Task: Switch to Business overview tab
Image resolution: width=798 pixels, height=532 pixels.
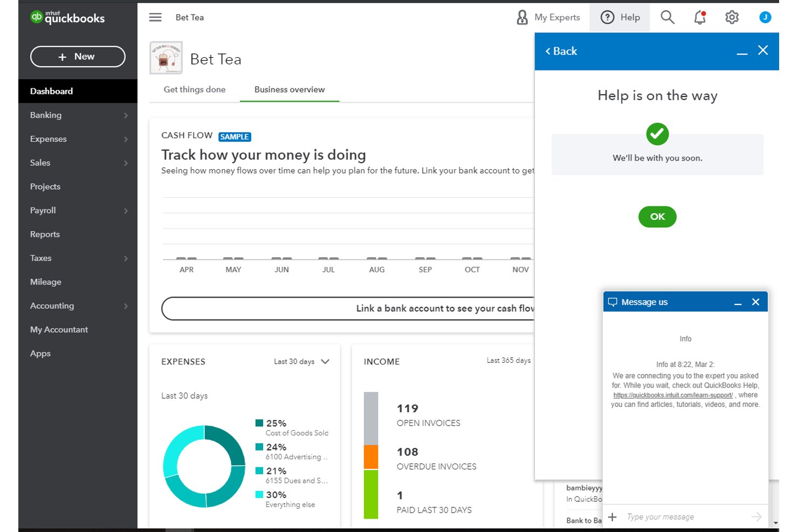Action: [290, 89]
